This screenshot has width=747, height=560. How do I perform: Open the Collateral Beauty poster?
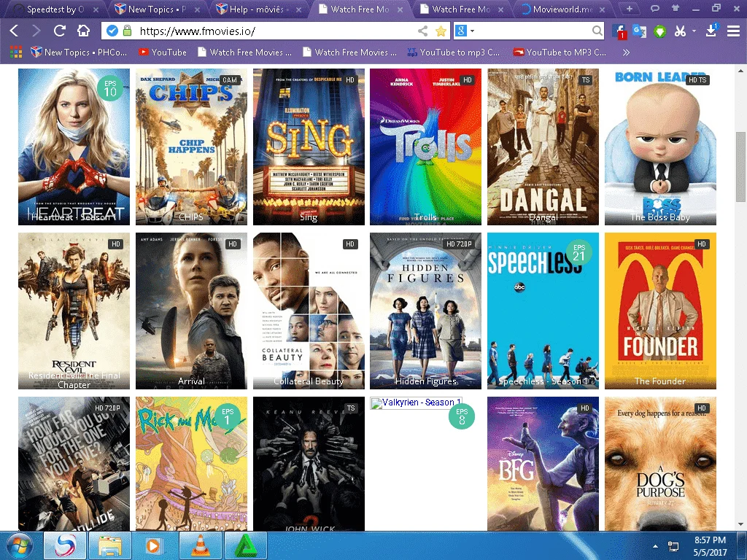309,311
